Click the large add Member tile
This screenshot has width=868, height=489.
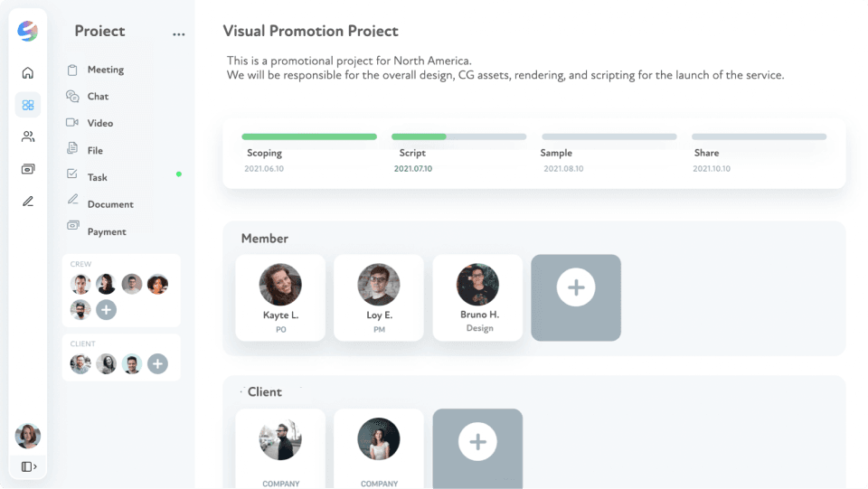click(576, 297)
